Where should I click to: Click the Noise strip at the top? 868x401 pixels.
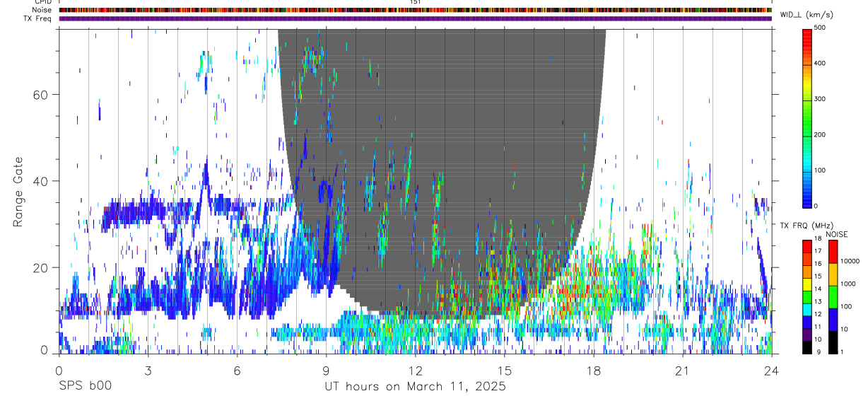coord(416,10)
